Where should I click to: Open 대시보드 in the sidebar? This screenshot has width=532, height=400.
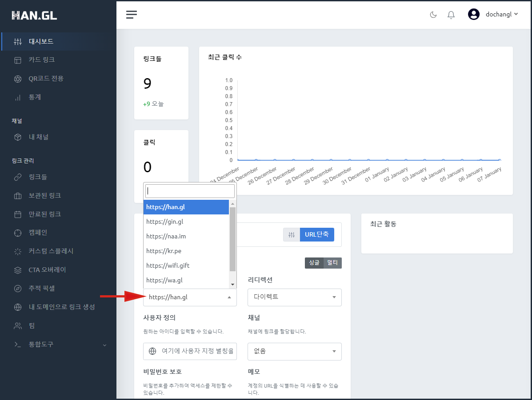click(x=58, y=41)
